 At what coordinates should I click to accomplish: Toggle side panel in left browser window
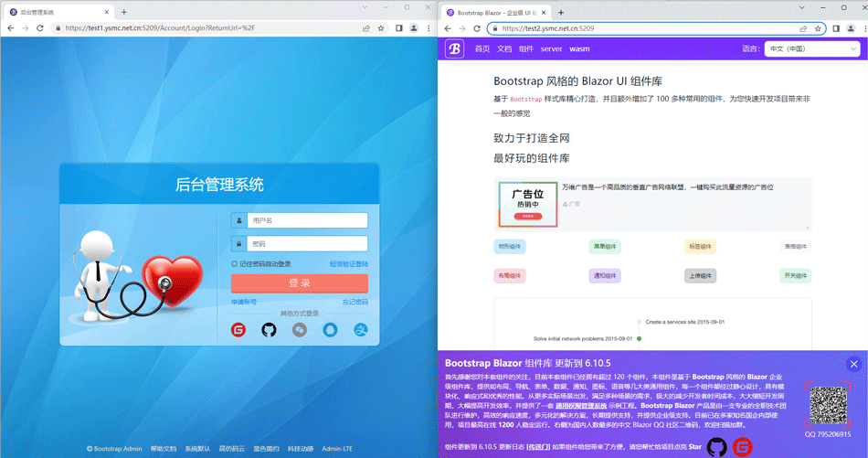click(x=399, y=27)
